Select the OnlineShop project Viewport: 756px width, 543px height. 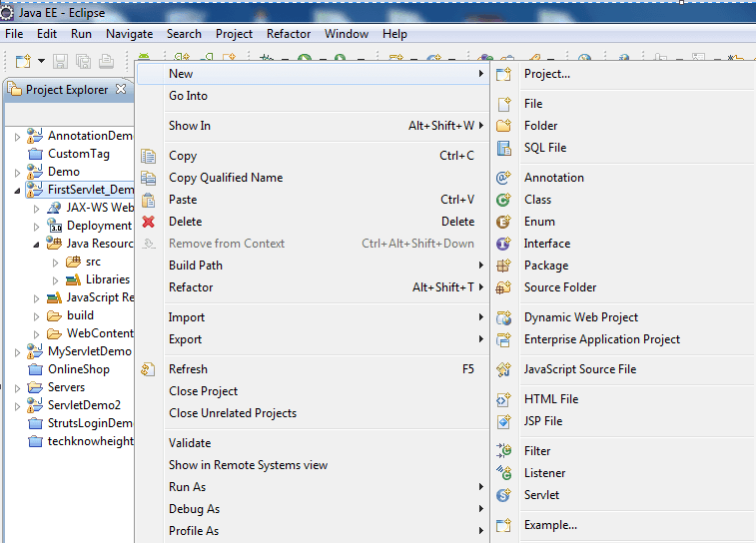coord(79,369)
